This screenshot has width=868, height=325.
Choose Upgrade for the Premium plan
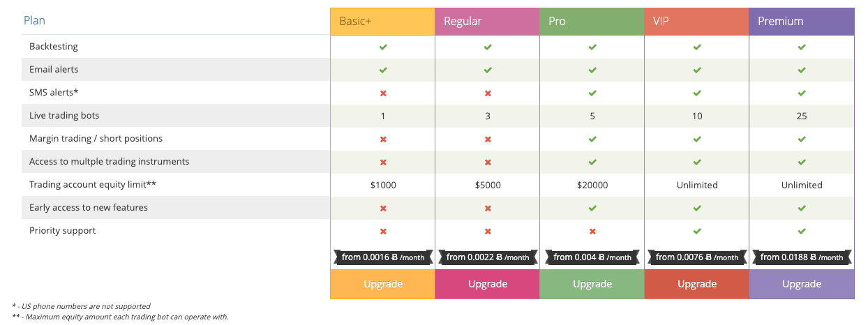(801, 284)
